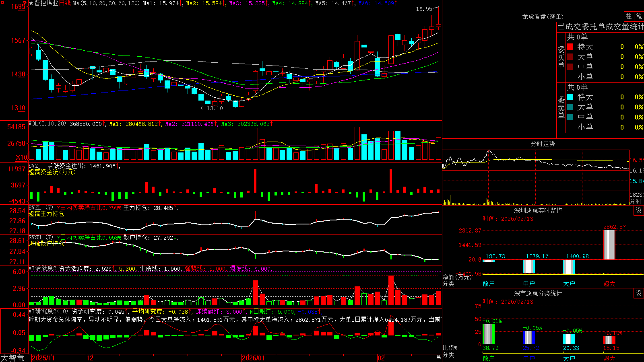Click MA(5,10,20,30,60,120) indicator parameters
Image resolution: width=644 pixels, height=362 pixels.
106,3
